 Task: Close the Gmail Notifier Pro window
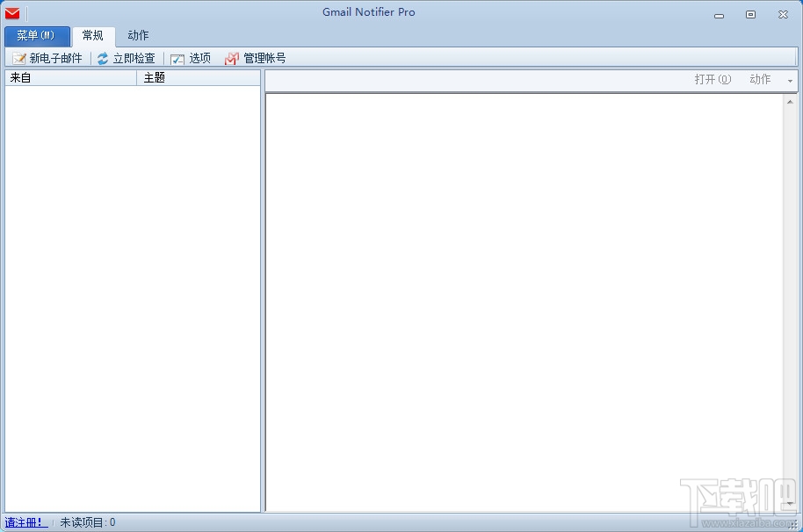[783, 15]
